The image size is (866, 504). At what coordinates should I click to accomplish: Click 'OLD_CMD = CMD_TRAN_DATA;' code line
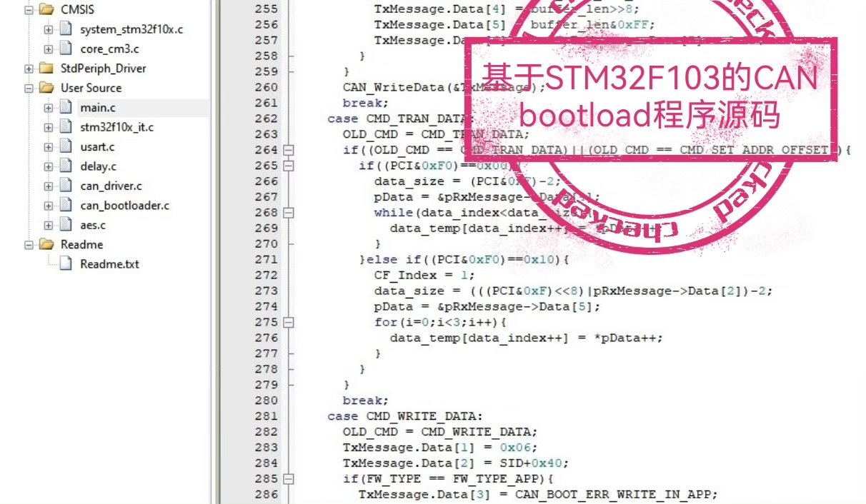pyautogui.click(x=436, y=134)
